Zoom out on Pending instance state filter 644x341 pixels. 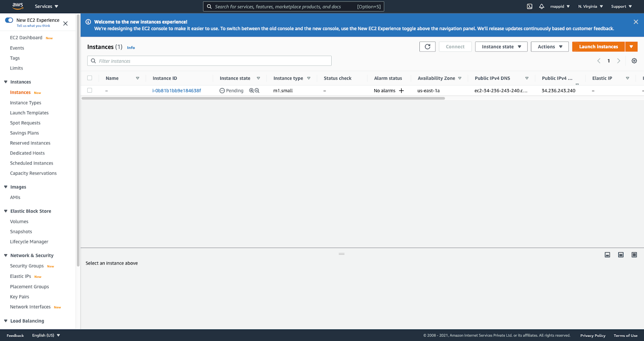click(257, 91)
